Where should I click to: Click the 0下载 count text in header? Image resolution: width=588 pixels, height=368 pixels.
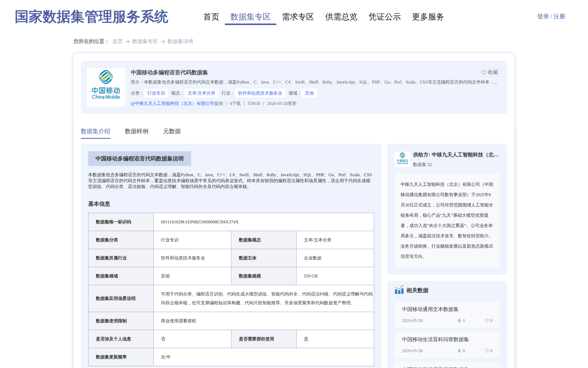[x=235, y=103]
